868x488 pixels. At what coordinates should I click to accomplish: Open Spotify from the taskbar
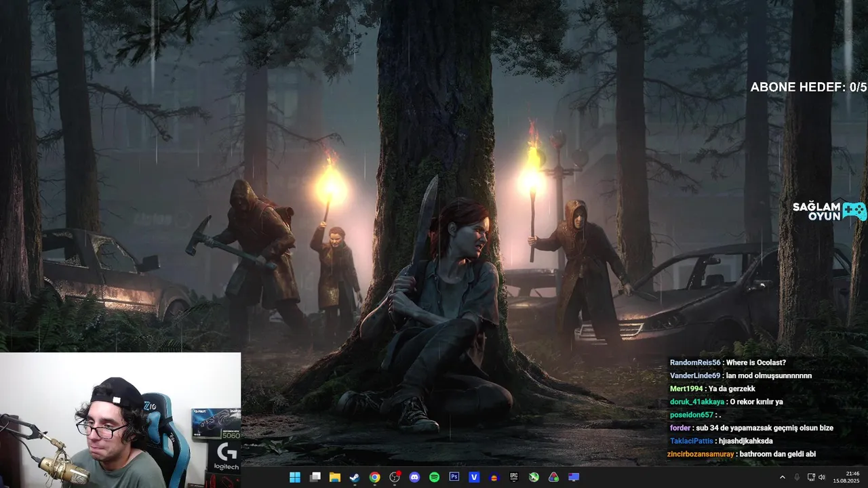click(x=434, y=477)
